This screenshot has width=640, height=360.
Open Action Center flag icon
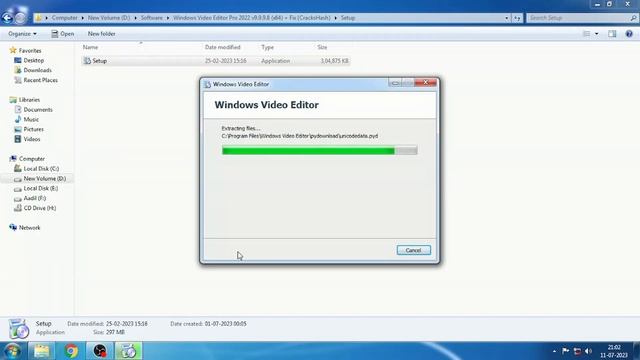(565, 351)
